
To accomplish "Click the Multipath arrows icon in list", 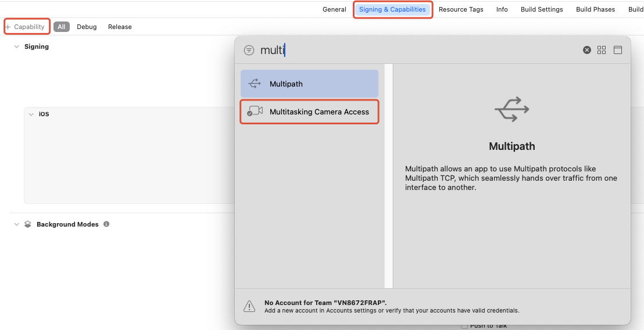I will 255,84.
